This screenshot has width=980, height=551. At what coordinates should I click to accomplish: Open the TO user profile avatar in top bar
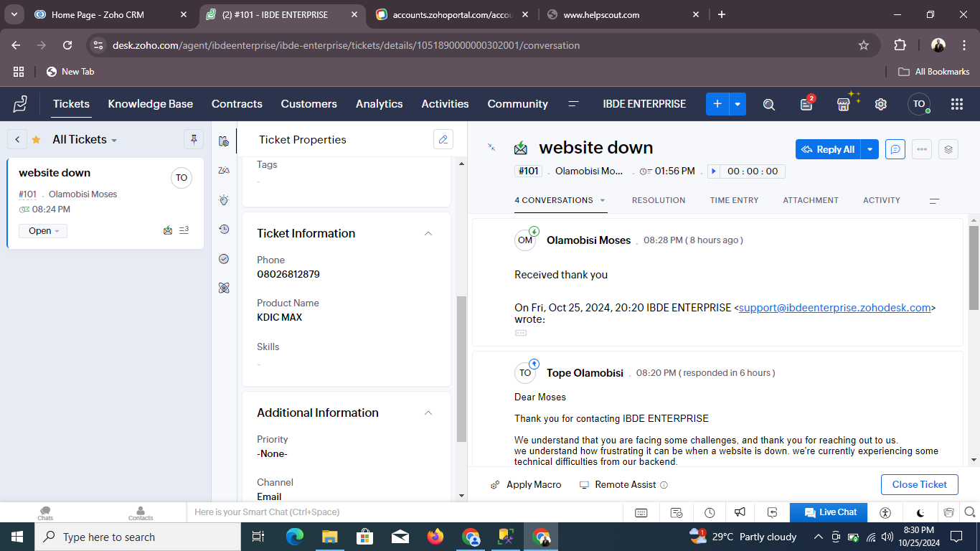point(919,104)
